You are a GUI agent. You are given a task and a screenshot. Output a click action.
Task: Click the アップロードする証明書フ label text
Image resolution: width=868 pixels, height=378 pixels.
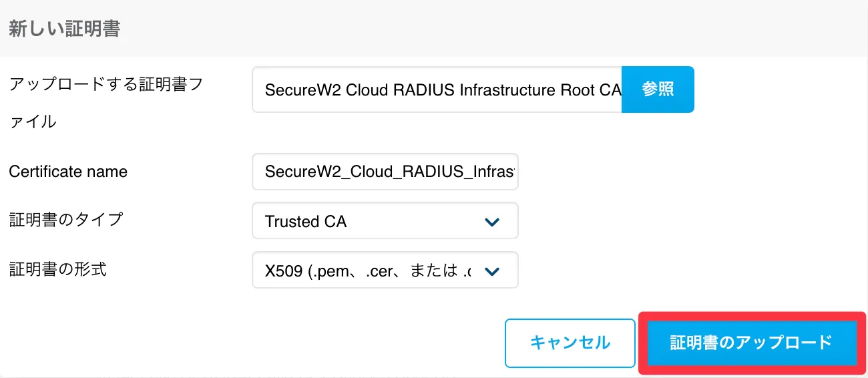coord(106,85)
